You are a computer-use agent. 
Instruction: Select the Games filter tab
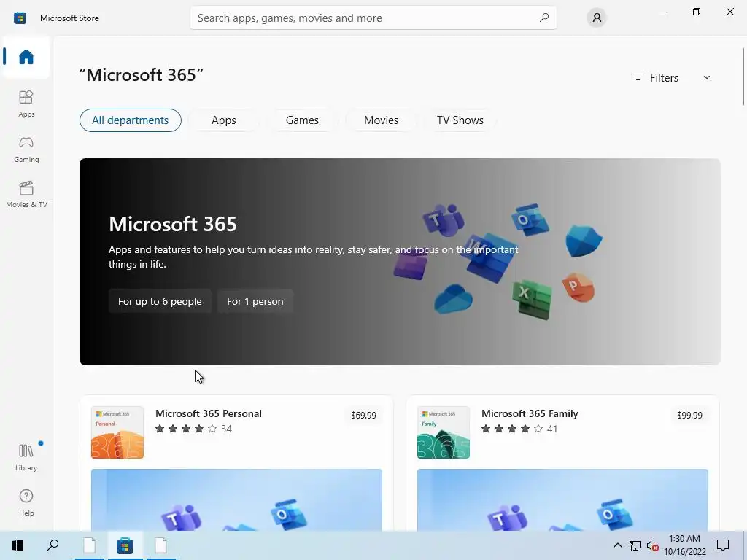pos(302,120)
